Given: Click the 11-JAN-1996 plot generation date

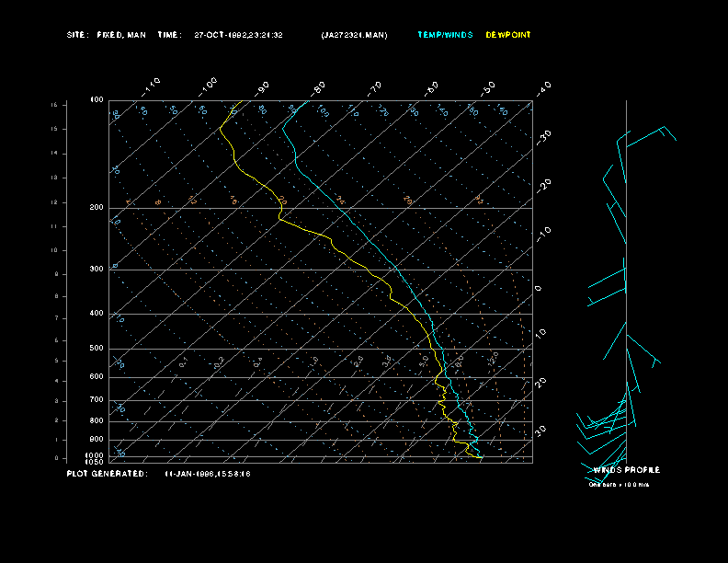Looking at the screenshot, I should click(x=208, y=474).
